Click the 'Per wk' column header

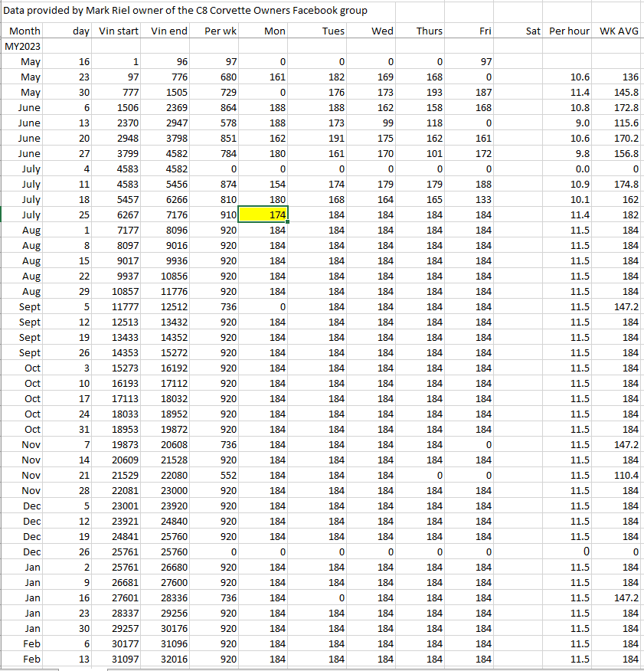(x=221, y=31)
